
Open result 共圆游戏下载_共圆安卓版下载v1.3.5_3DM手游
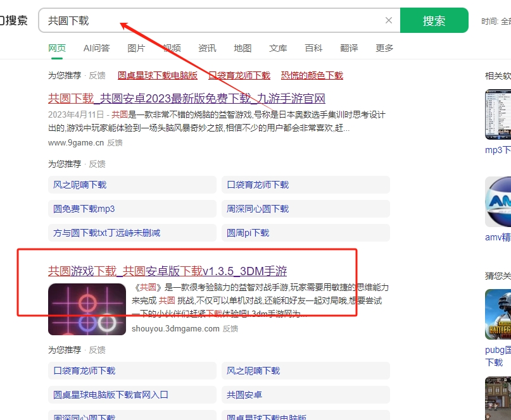(168, 271)
